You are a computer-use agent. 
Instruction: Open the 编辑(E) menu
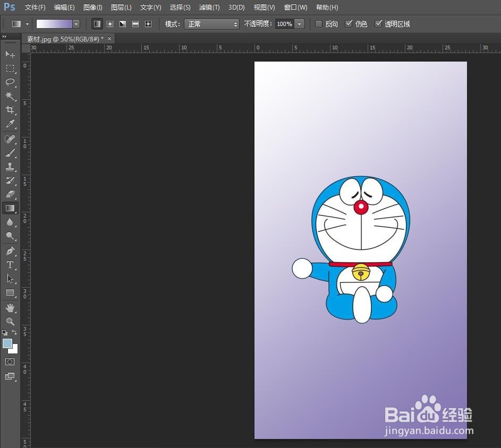coord(64,7)
